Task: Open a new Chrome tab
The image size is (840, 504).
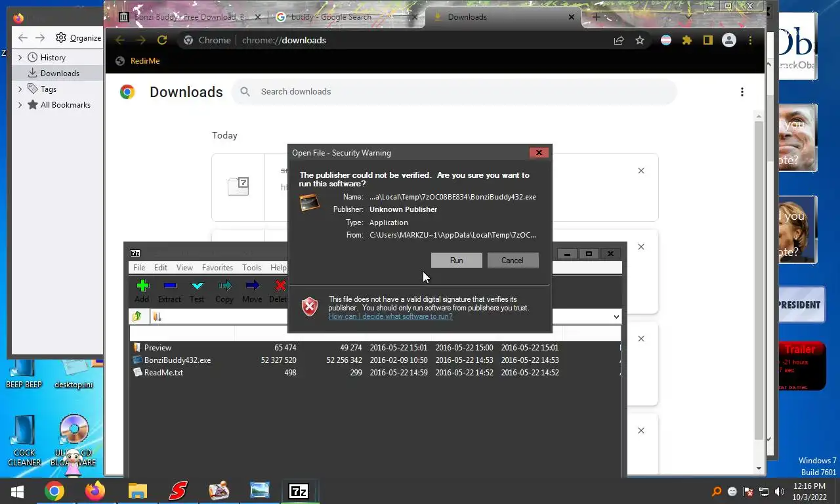Action: point(596,17)
